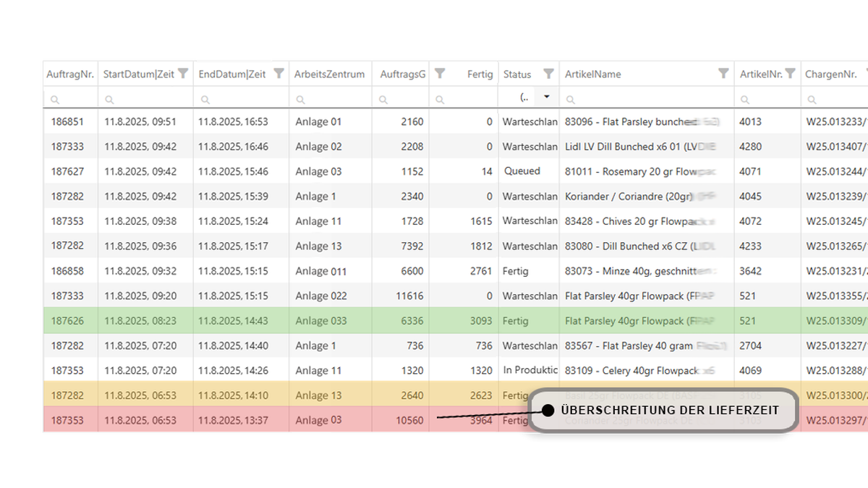The height and width of the screenshot is (488, 868).
Task: Select order number 187626 in green row
Action: tap(67, 321)
